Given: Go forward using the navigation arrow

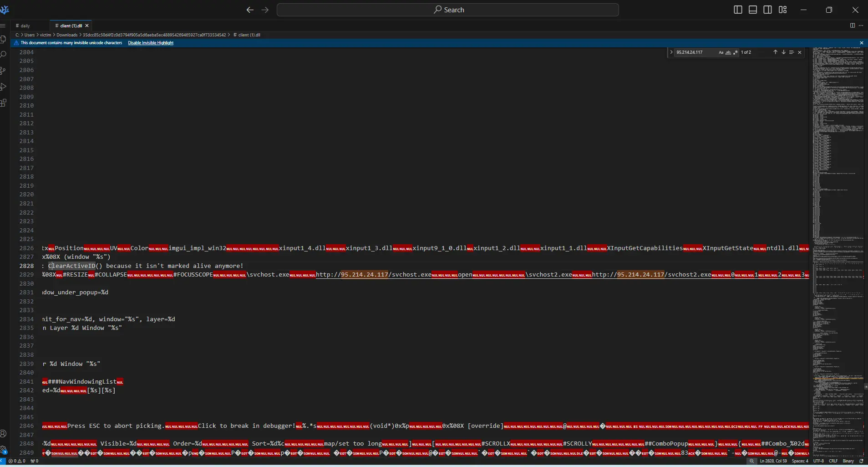Looking at the screenshot, I should coord(265,10).
